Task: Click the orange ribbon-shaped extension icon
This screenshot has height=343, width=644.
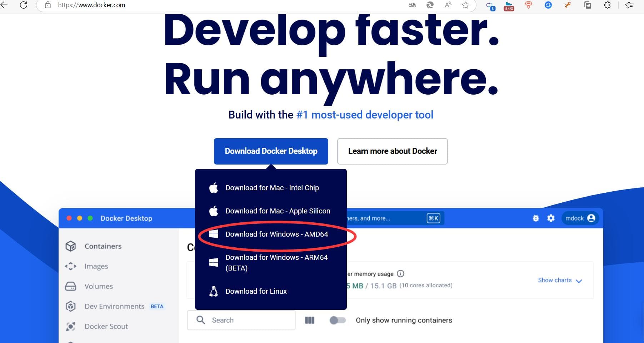Action: click(x=529, y=5)
